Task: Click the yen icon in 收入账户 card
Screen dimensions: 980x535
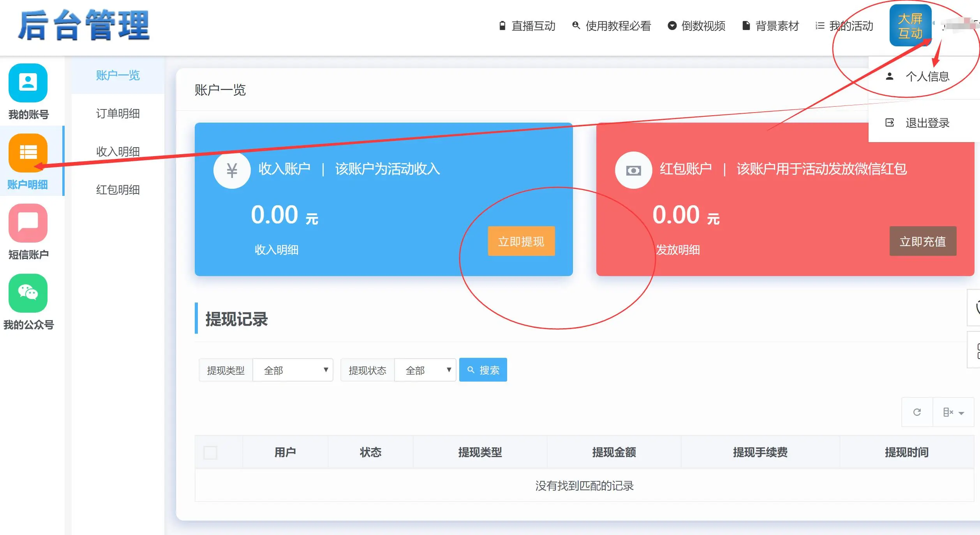Action: click(232, 170)
